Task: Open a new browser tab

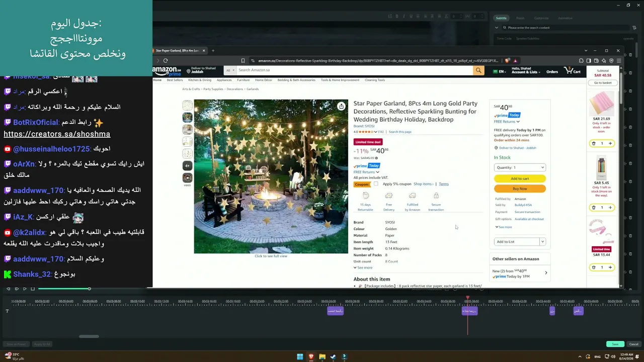Action: coord(213,51)
